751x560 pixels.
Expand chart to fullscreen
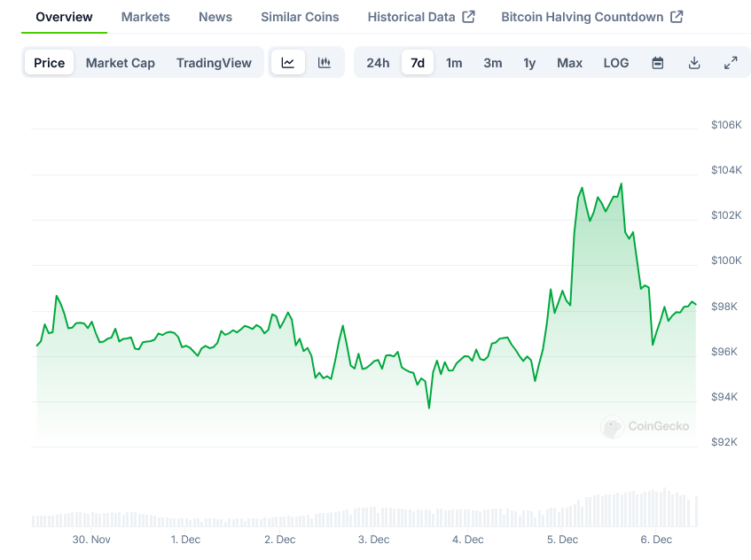(731, 63)
